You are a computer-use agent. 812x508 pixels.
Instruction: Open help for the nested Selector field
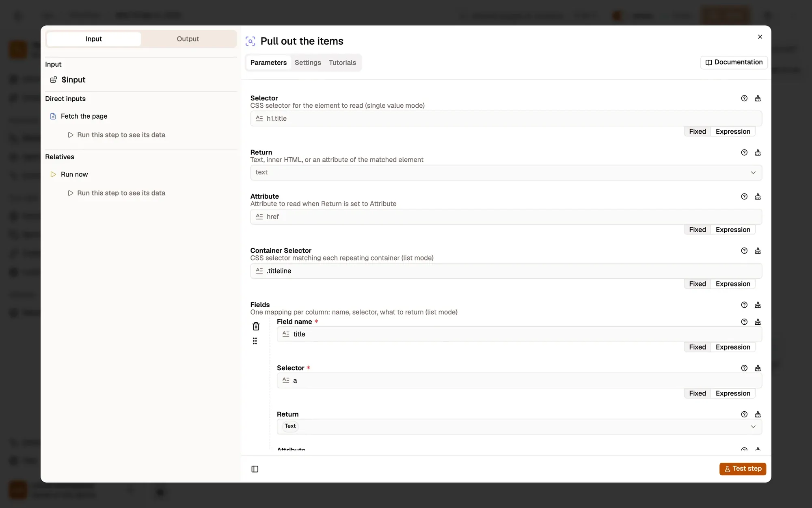pyautogui.click(x=744, y=368)
